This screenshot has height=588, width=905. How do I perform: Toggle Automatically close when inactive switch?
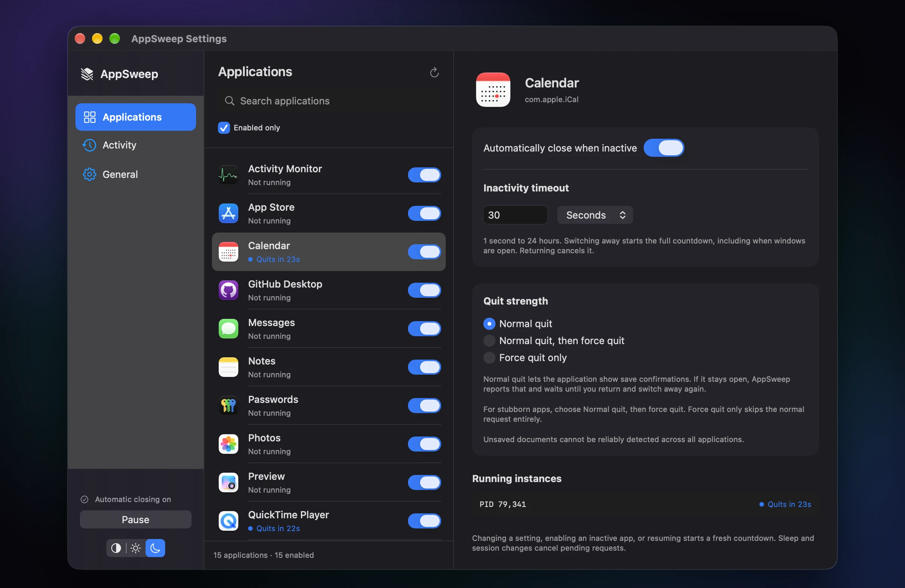664,148
